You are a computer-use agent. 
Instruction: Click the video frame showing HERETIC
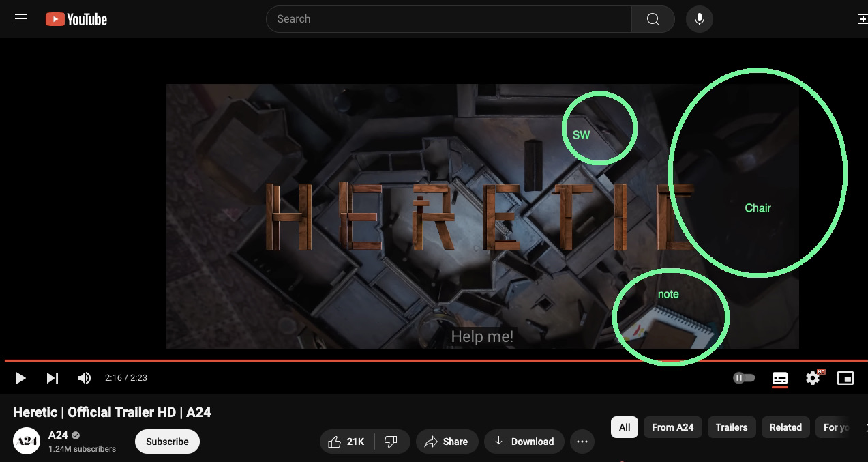(x=483, y=216)
